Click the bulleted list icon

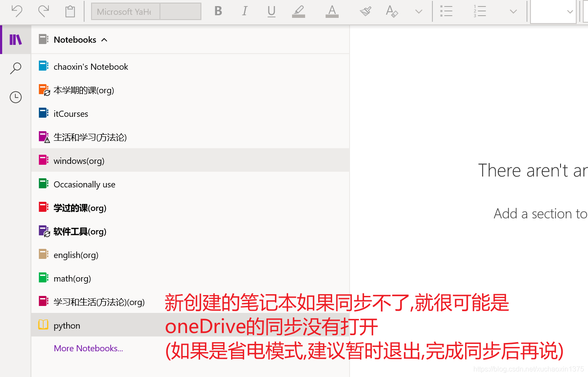point(446,11)
